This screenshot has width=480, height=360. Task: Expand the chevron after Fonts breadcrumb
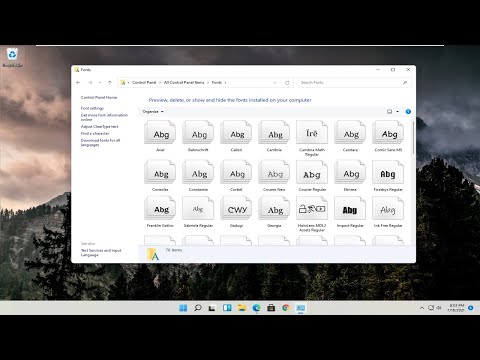point(225,82)
